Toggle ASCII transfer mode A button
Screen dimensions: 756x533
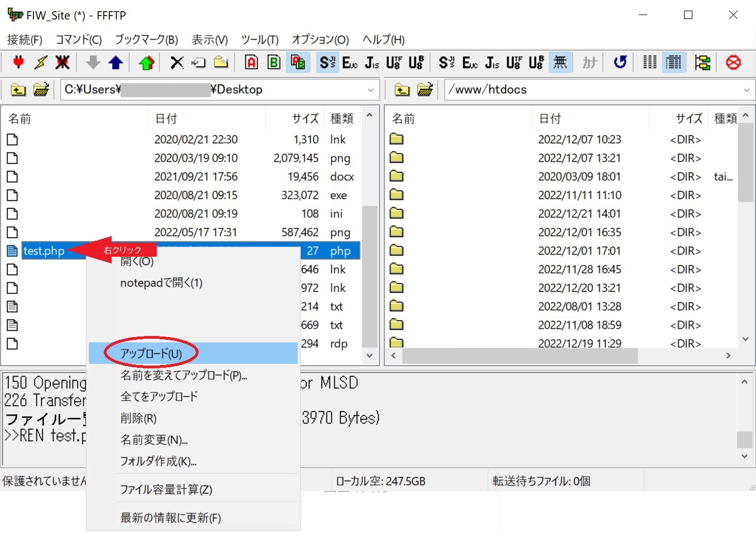(x=252, y=62)
